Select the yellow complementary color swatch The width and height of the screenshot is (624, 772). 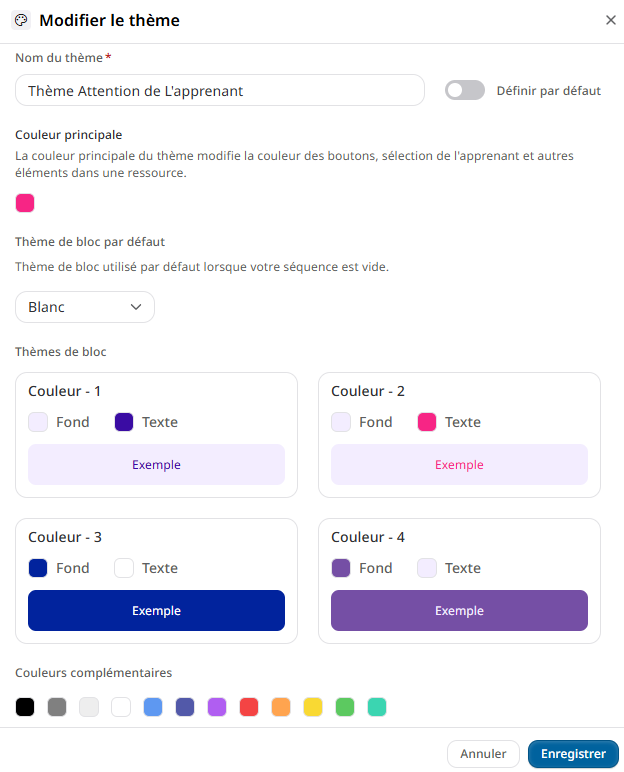(x=313, y=707)
